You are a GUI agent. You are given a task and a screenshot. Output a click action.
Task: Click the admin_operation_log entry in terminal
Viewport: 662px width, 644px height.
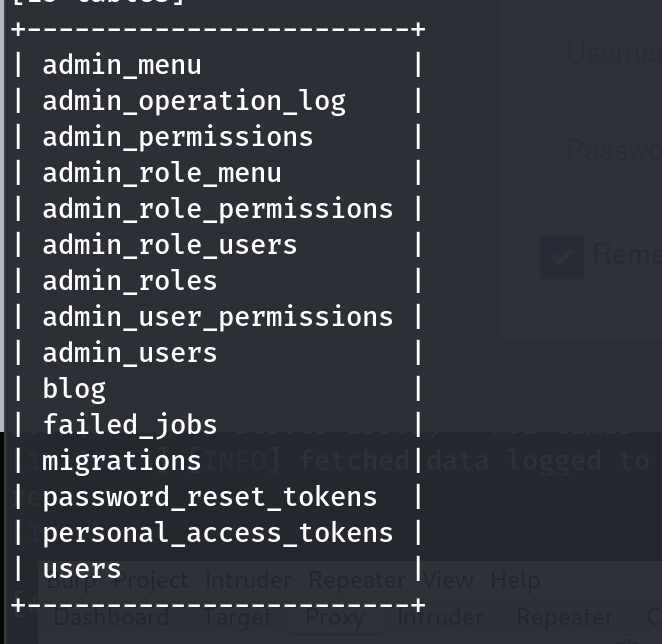click(x=194, y=101)
